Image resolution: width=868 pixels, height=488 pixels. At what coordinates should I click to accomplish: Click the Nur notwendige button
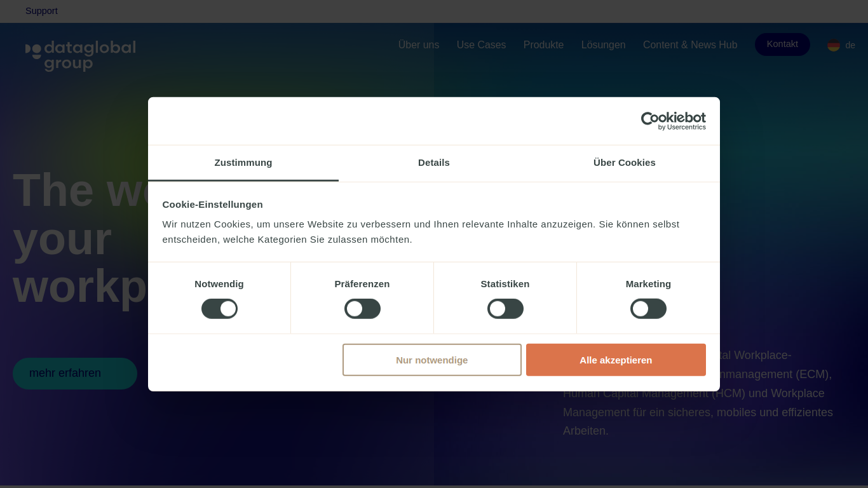tap(432, 360)
